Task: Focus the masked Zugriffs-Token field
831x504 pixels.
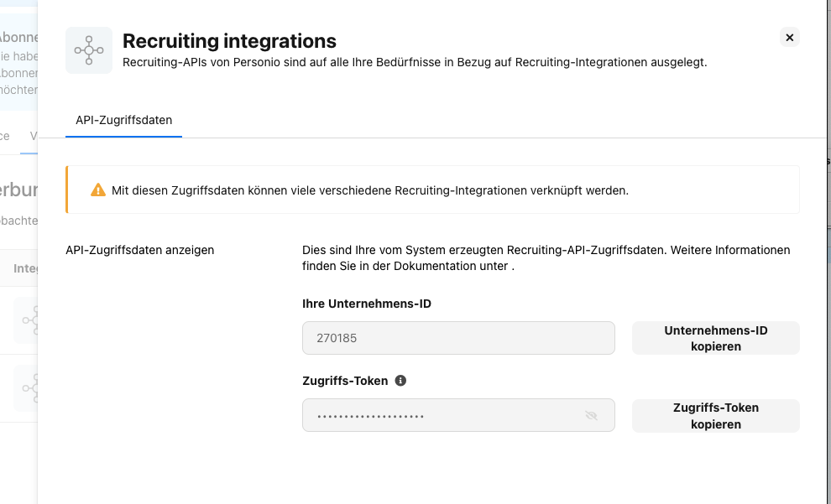Action: (458, 415)
